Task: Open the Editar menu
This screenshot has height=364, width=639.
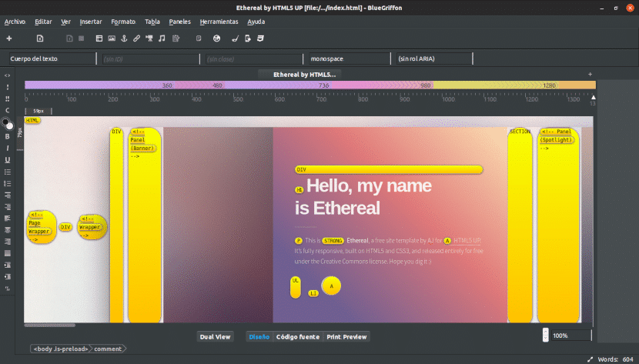Action: point(43,22)
